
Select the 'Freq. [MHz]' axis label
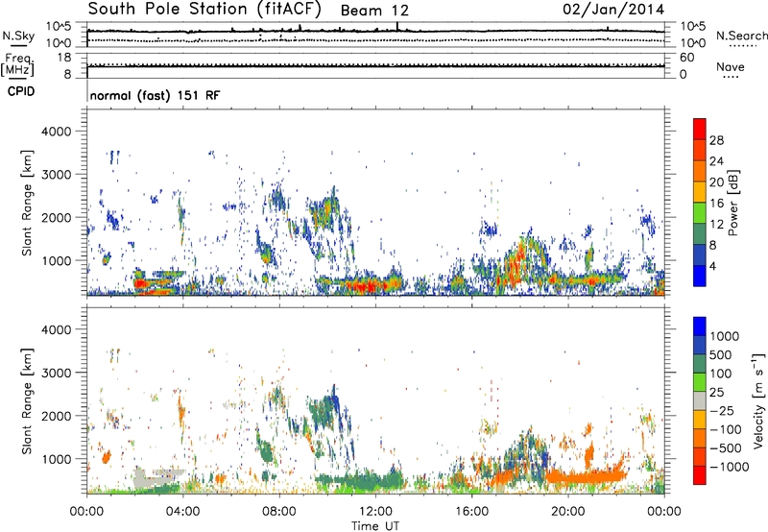[x=18, y=65]
